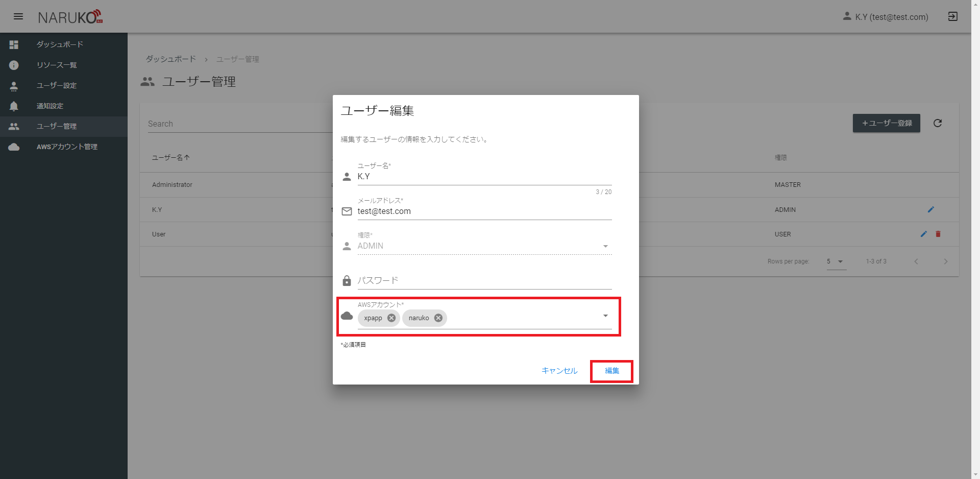Click the xpapp chip label

point(373,318)
